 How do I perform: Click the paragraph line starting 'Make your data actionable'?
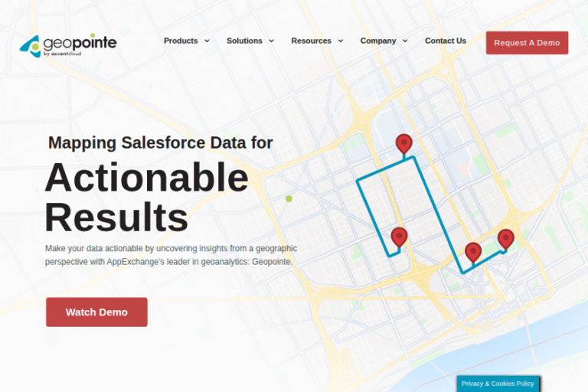click(171, 248)
